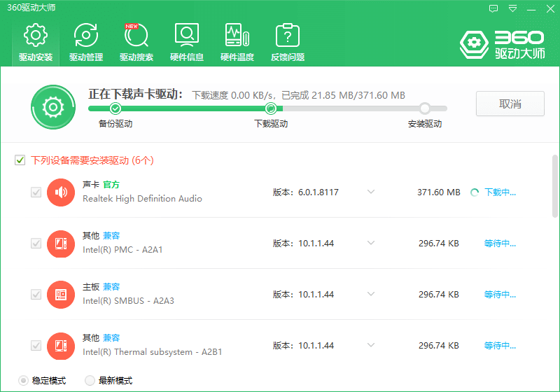560x392 pixels.
Task: Click the 371.60 MB size value
Action: tap(439, 192)
